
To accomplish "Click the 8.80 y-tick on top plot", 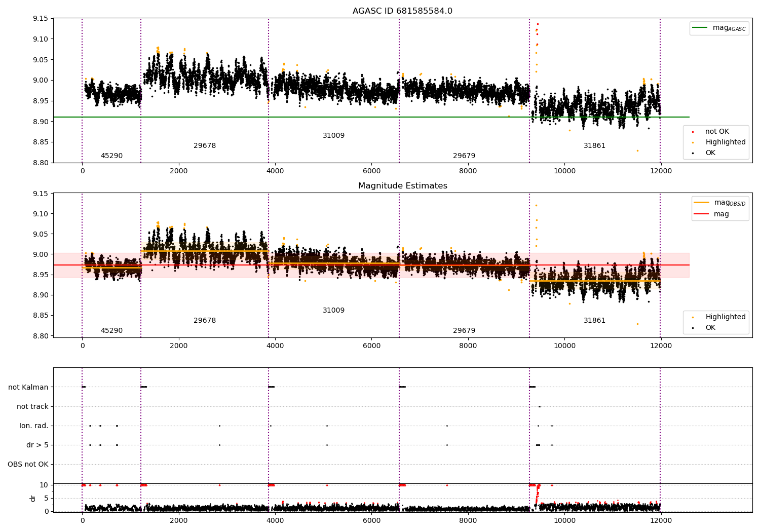I will coord(40,163).
